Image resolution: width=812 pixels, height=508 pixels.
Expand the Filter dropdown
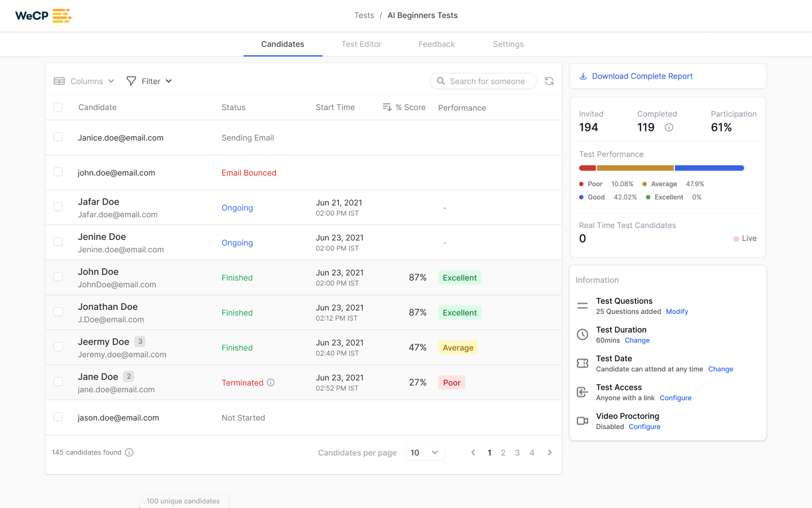pyautogui.click(x=148, y=81)
